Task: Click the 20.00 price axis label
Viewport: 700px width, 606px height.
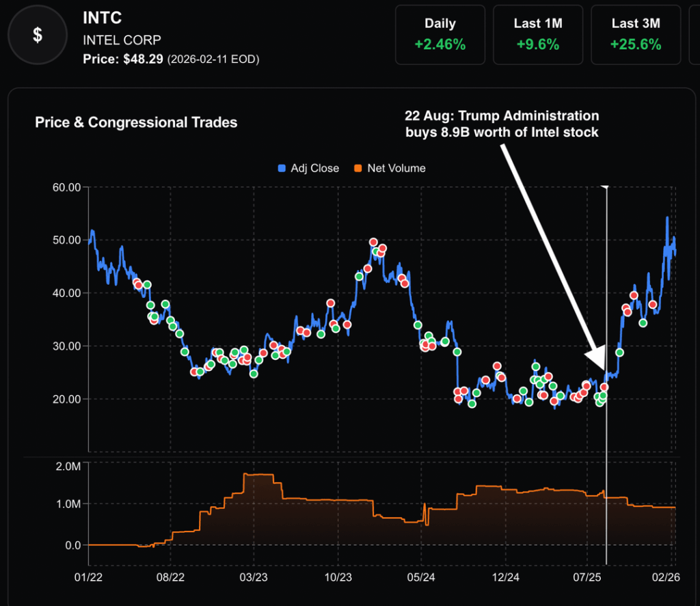Action: (66, 399)
